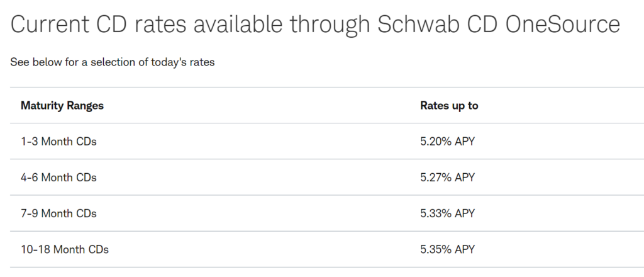This screenshot has height=277, width=644.
Task: Click the word 'Current' in the heading
Action: (x=50, y=25)
